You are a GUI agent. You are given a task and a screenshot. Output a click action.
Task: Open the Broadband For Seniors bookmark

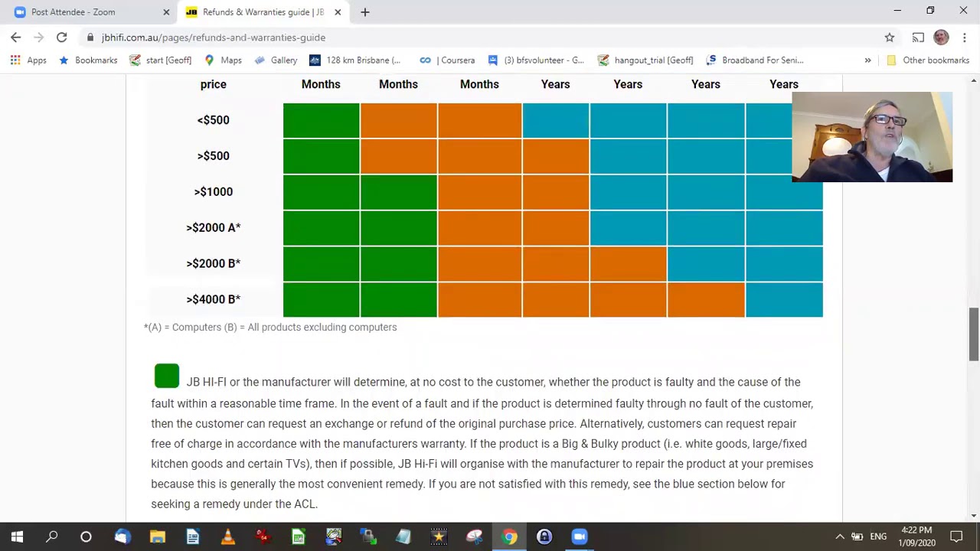(754, 60)
